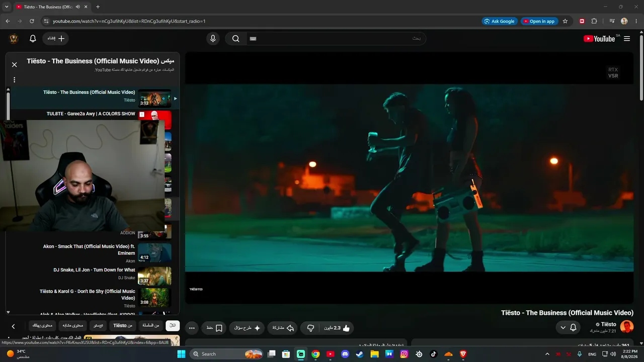
Task: Click Open in app button
Action: (539, 21)
